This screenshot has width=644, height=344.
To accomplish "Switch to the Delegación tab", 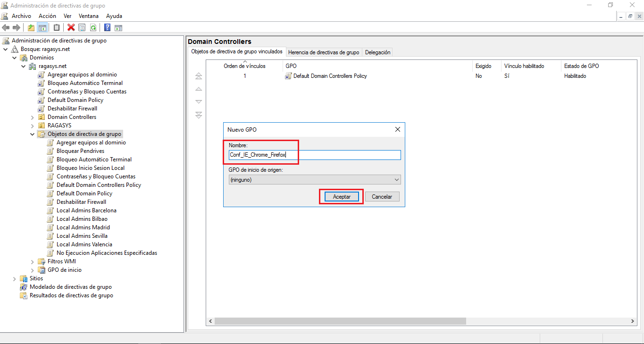I will (x=377, y=52).
